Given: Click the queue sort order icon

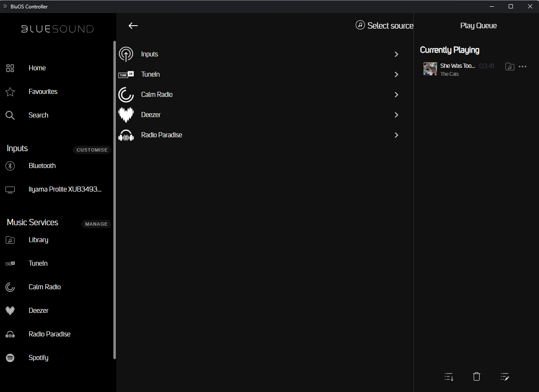Looking at the screenshot, I should point(449,377).
